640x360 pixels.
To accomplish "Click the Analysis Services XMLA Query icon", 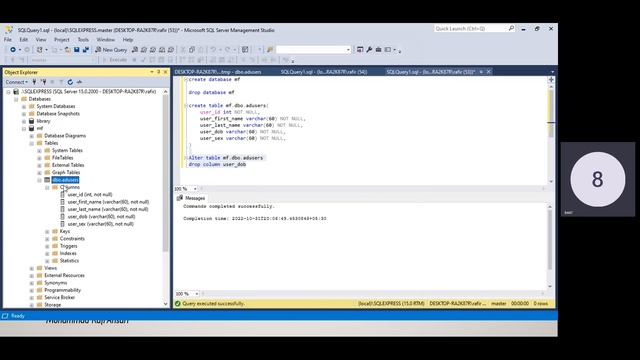I will [x=162, y=49].
